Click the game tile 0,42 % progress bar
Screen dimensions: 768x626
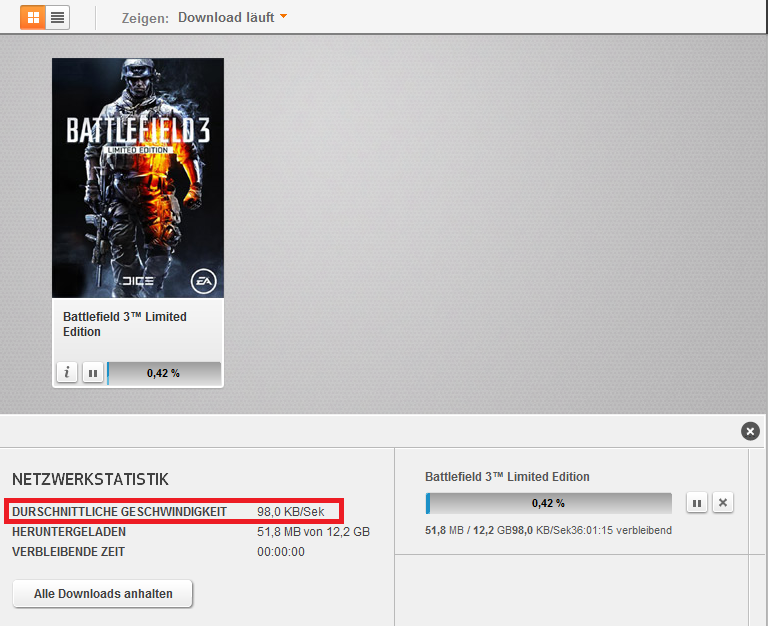pos(164,373)
